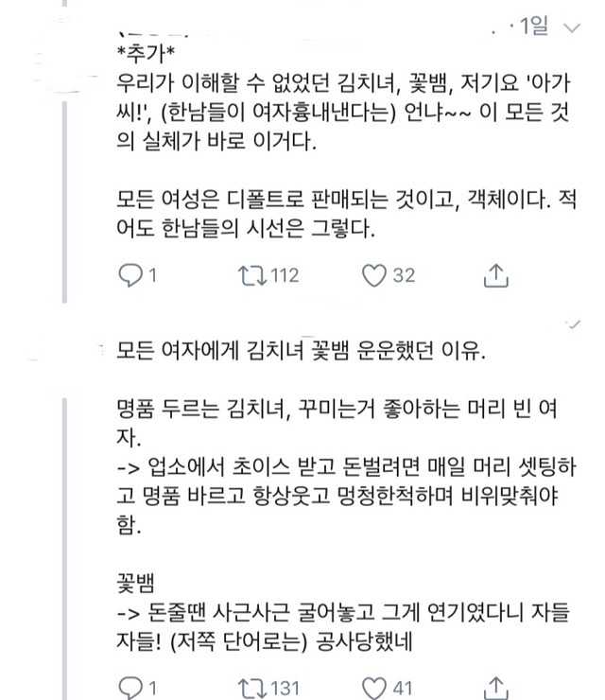Click the reply bubble on the bottom tweet
The height and width of the screenshot is (700, 605).
pos(131,686)
